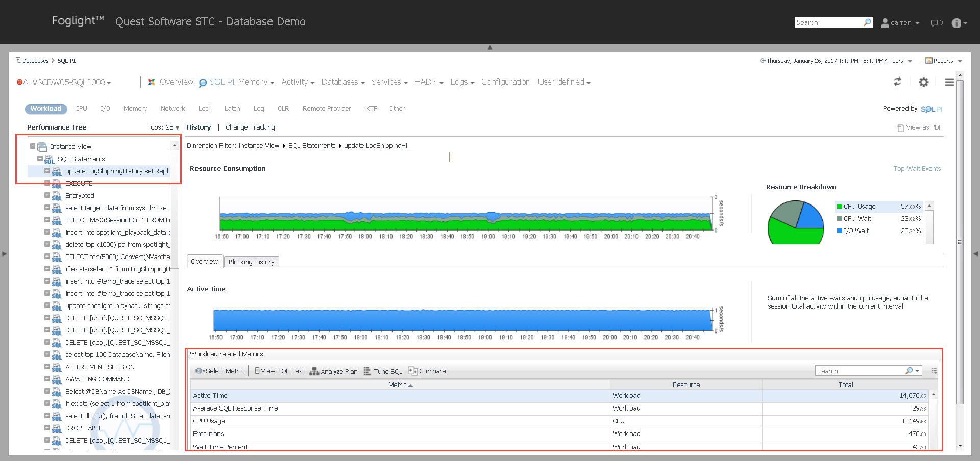
Task: Click the breadcrumb tree icon beside Databases
Action: tap(18, 60)
